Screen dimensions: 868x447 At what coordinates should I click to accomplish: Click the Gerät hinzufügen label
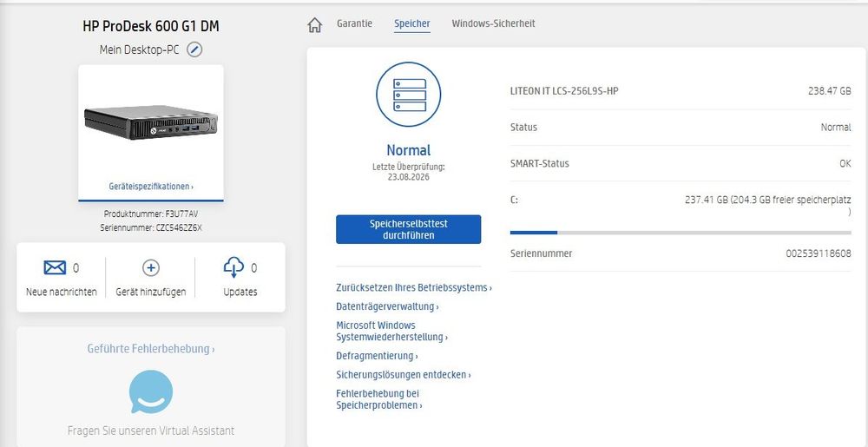tap(150, 293)
